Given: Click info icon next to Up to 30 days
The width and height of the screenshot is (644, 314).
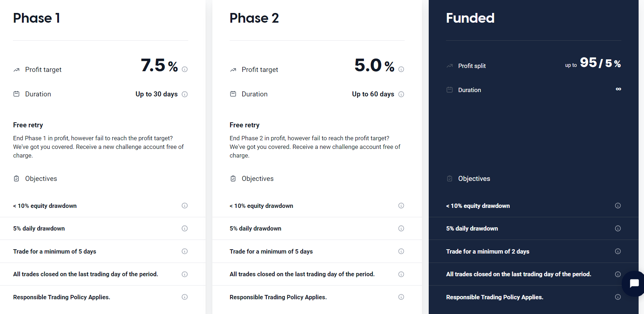Looking at the screenshot, I should 185,94.
